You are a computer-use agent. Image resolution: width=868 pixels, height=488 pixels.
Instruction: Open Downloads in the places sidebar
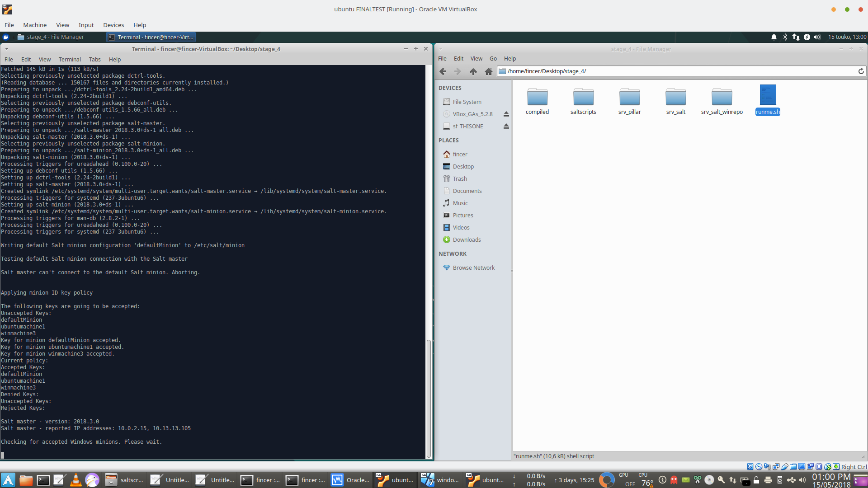(467, 240)
